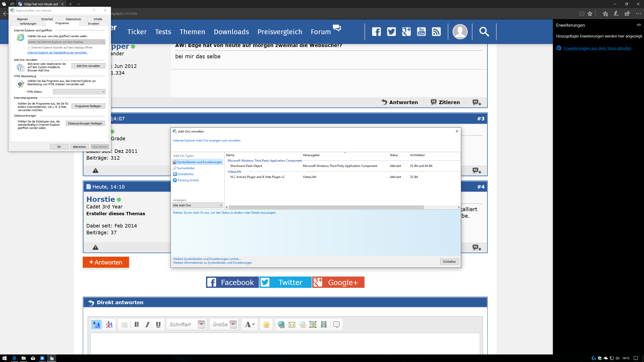This screenshot has height=362, width=644.
Task: Switch to the Sicherheit tab
Action: click(47, 19)
